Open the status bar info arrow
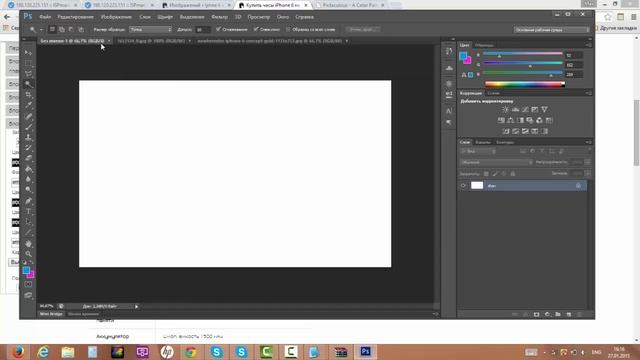This screenshot has width=640, height=360. 136,306
